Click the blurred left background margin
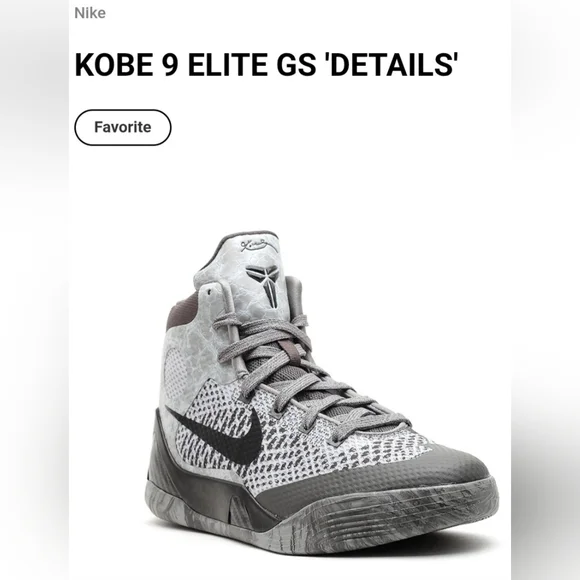This screenshot has width=580, height=580. click(x=34, y=290)
